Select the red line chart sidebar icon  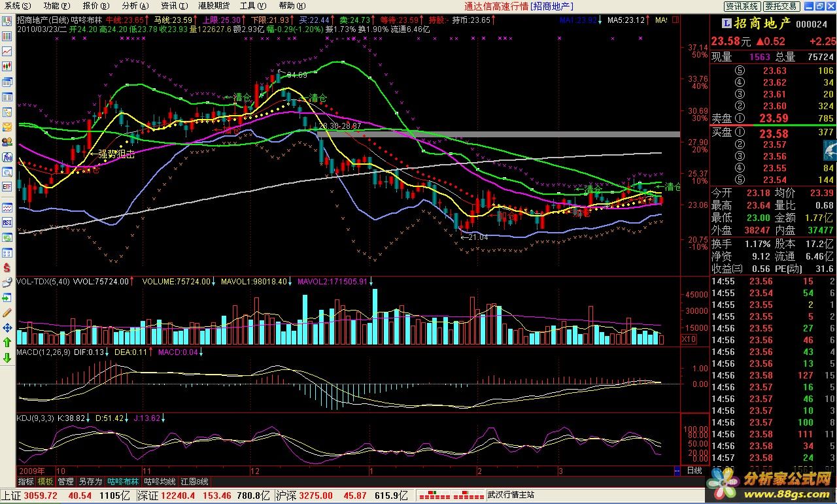pos(7,51)
